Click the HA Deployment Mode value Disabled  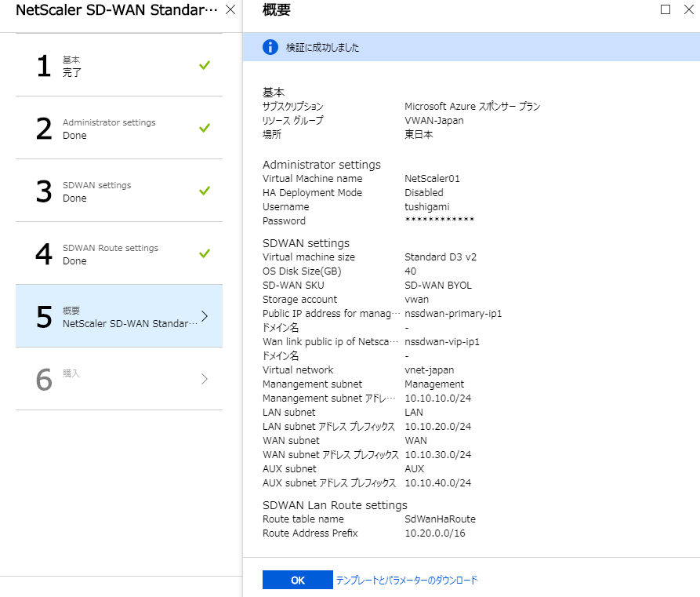(x=424, y=193)
